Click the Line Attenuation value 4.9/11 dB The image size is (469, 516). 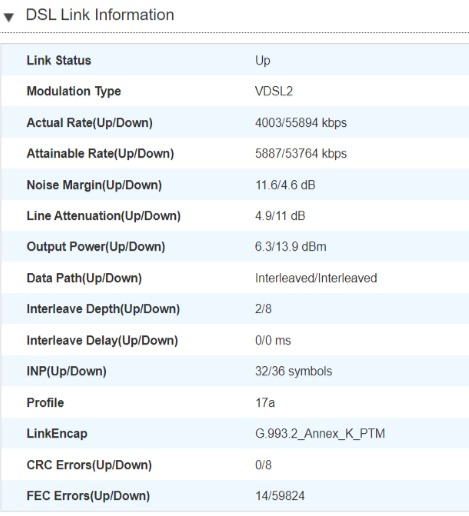coord(280,216)
